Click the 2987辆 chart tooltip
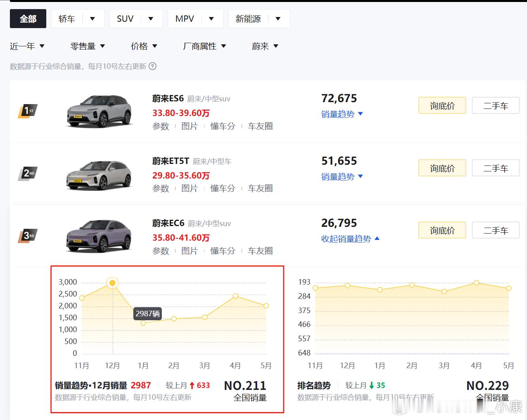This screenshot has width=527, height=420. coord(148,314)
